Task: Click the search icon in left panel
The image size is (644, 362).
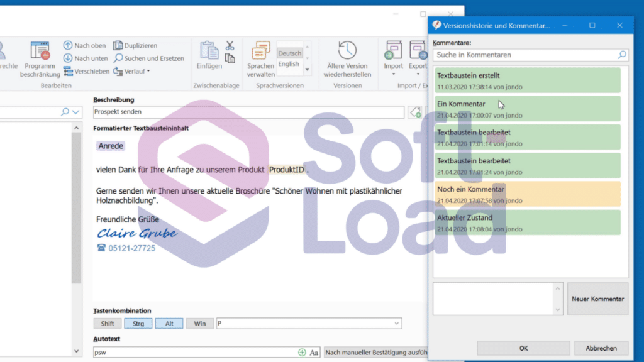Action: point(65,112)
